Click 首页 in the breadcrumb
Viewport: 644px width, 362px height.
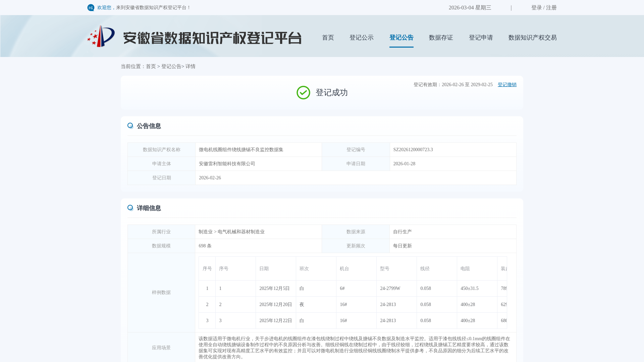click(151, 66)
